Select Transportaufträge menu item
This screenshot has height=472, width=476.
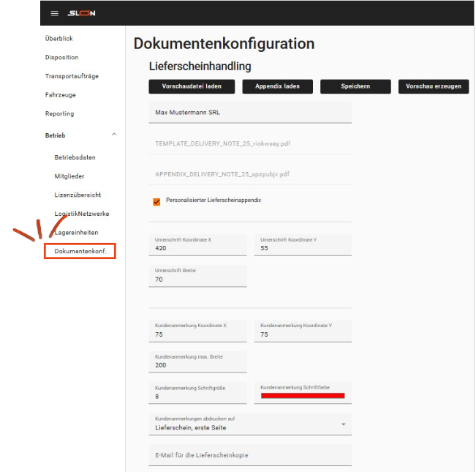72,76
